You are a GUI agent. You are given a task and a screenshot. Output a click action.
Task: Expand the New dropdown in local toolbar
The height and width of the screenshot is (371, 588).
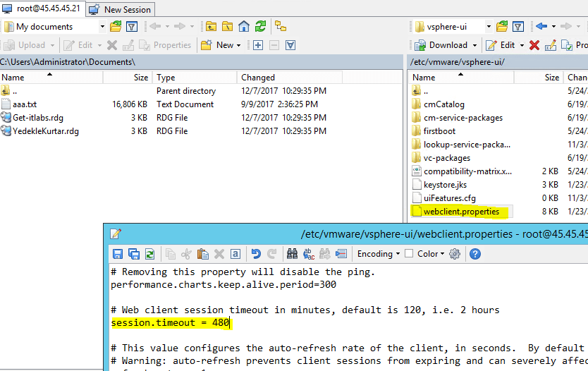tap(238, 45)
